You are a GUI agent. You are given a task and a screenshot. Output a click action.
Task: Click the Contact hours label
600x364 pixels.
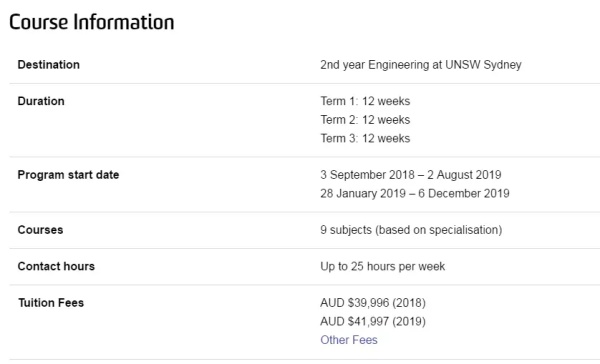tap(56, 266)
